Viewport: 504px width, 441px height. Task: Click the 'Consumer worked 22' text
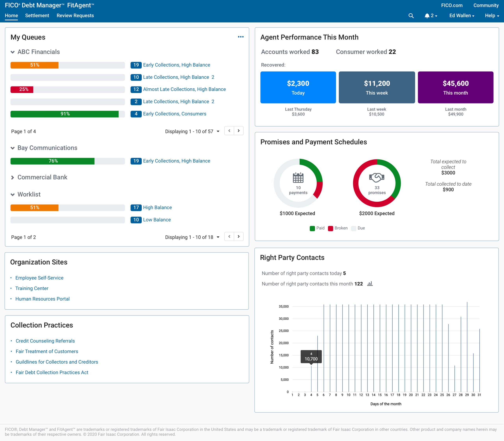366,52
